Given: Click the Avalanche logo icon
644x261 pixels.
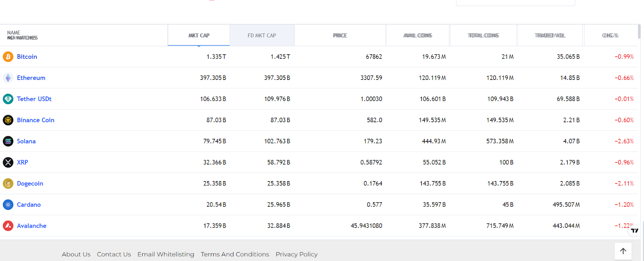Looking at the screenshot, I should click(x=8, y=226).
